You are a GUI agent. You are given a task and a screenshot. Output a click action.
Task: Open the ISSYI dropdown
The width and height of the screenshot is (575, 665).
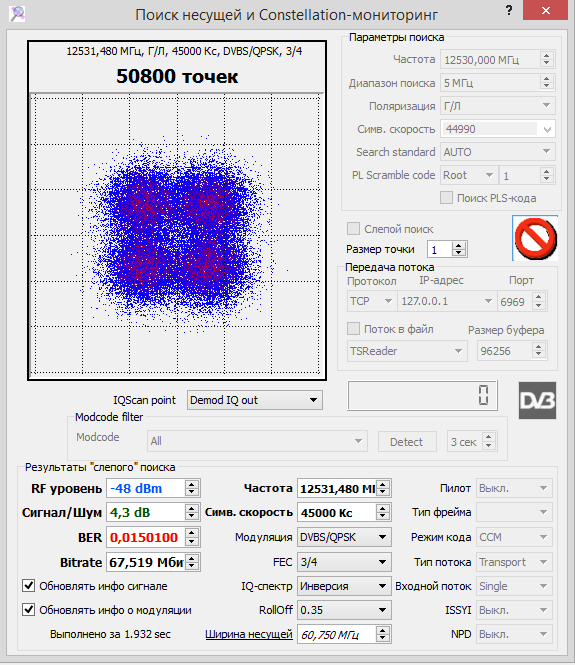pyautogui.click(x=514, y=610)
